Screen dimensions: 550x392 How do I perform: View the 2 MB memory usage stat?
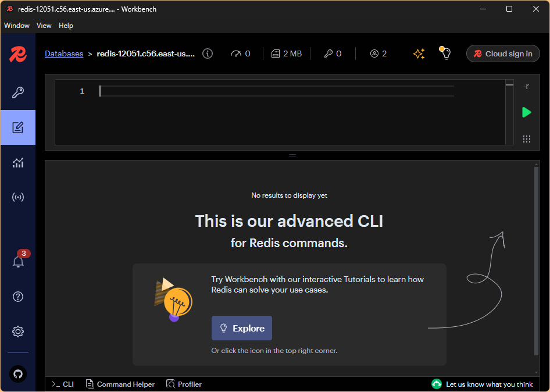coord(287,54)
